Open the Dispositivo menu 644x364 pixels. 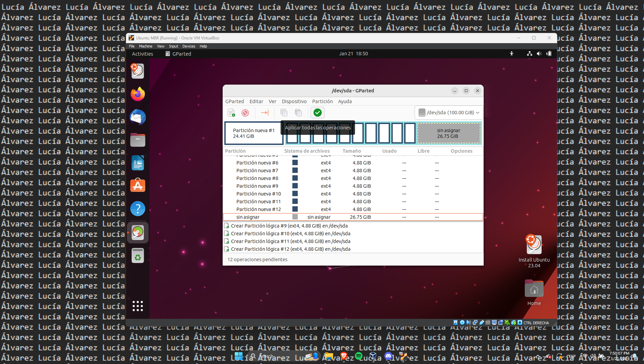(294, 101)
